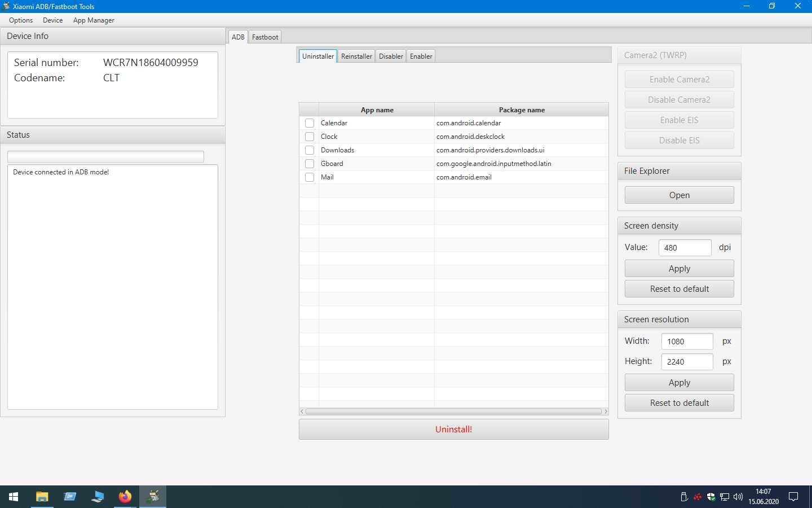The width and height of the screenshot is (812, 508).
Task: Switch to the ADB tab
Action: (x=238, y=37)
